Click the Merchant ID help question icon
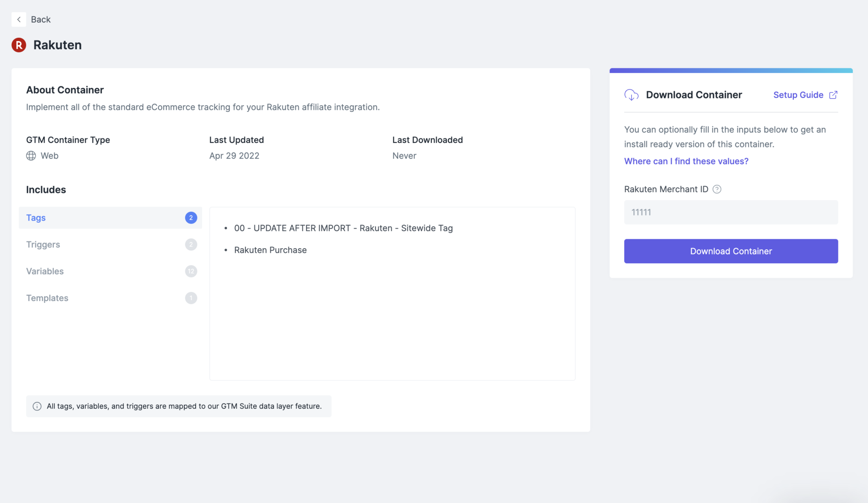The width and height of the screenshot is (868, 503). (x=717, y=189)
